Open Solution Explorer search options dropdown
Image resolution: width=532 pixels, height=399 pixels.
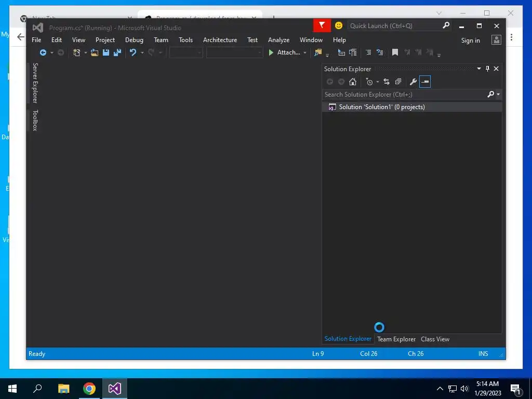point(498,95)
